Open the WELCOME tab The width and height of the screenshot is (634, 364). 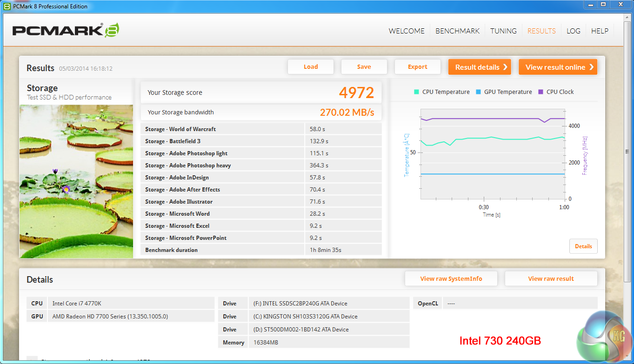pos(407,31)
